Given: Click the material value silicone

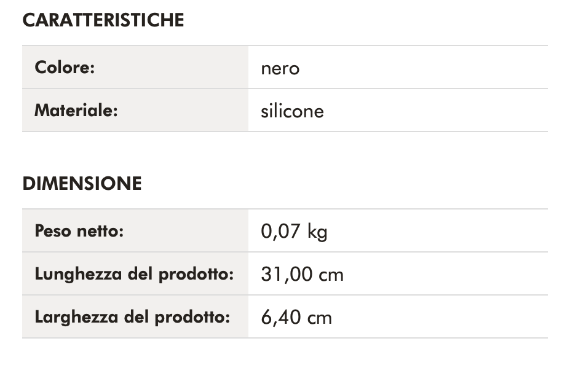Looking at the screenshot, I should [x=292, y=111].
